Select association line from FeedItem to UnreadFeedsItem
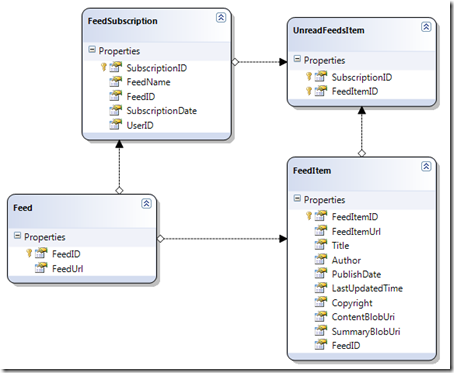This screenshot has height=373, width=454. tap(362, 132)
